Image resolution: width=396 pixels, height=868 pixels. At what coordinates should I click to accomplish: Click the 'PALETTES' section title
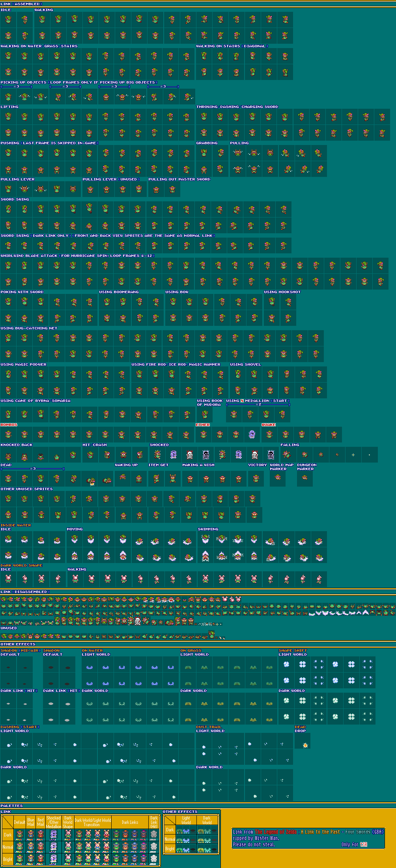coord(12,806)
